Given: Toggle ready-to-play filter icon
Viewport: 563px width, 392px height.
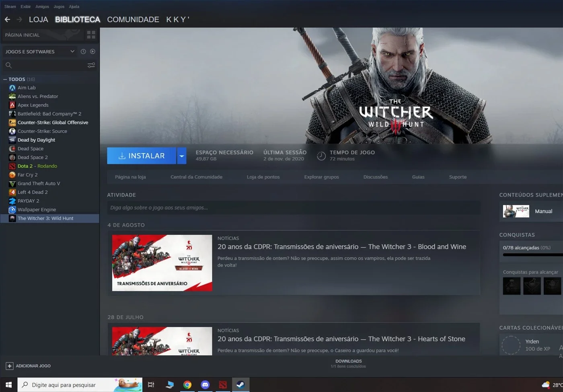Looking at the screenshot, I should point(92,51).
